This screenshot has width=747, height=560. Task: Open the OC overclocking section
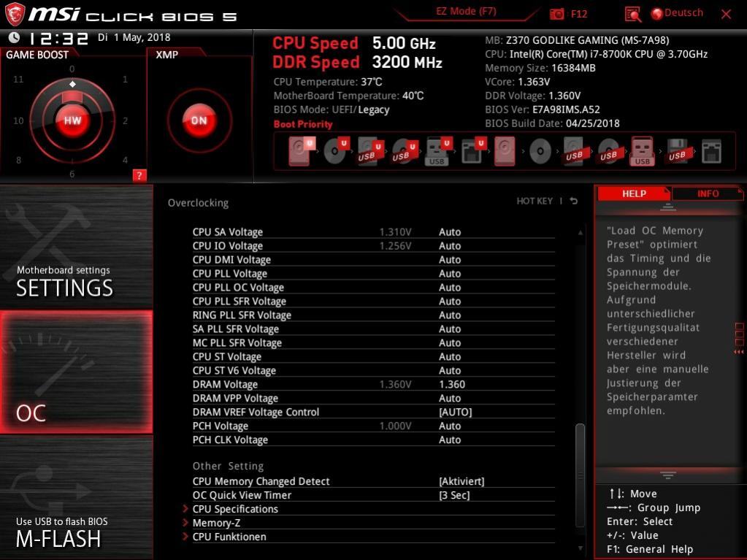pos(76,372)
